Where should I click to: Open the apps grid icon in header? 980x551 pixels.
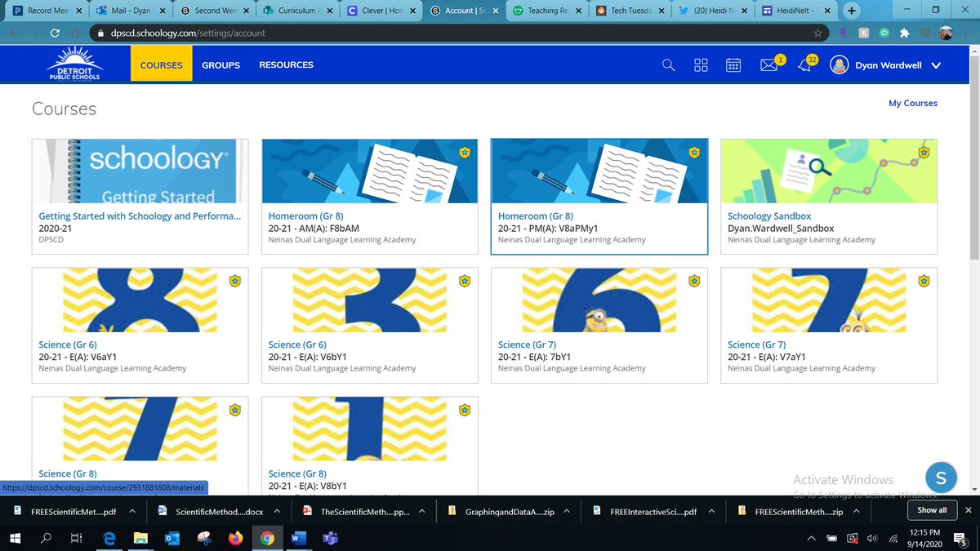(x=701, y=65)
